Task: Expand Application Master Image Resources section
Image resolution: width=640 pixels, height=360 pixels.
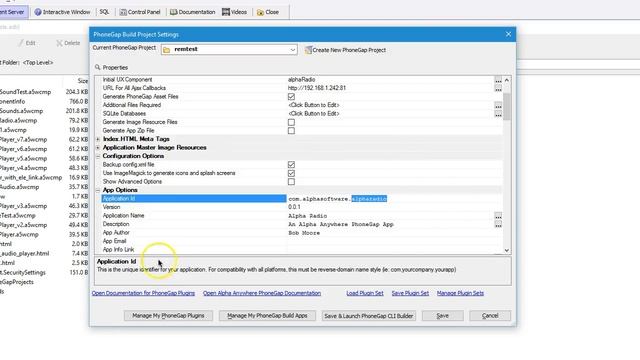Action: 98,148
